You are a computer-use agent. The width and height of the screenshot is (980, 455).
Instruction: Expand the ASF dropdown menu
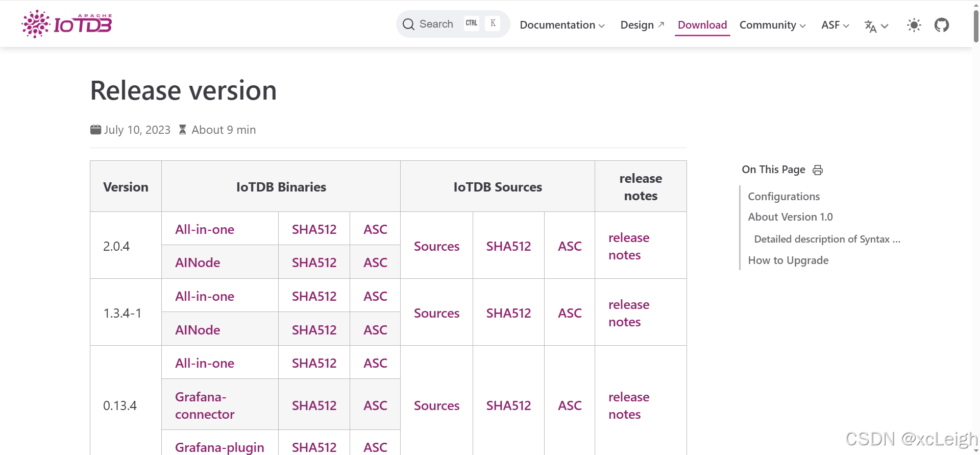[835, 25]
